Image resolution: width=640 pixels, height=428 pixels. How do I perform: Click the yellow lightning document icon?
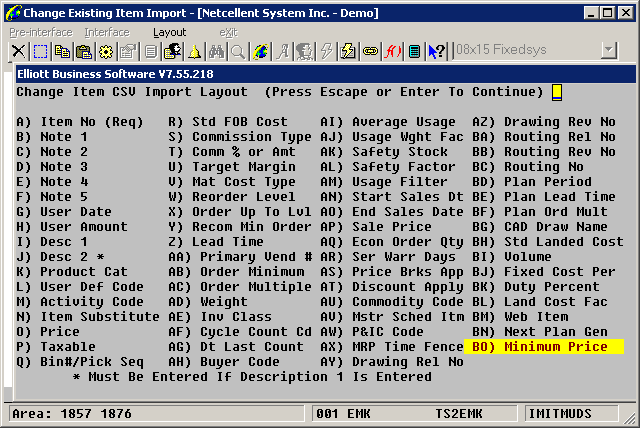[x=348, y=51]
